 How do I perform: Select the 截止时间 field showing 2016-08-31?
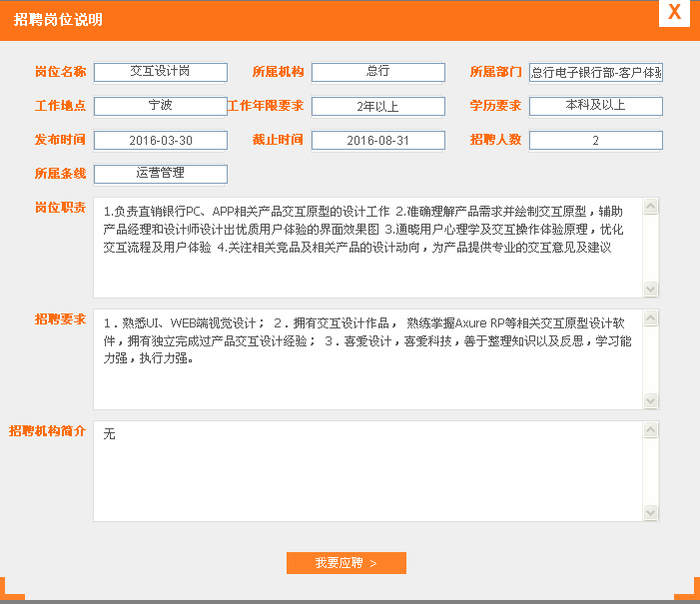click(377, 140)
